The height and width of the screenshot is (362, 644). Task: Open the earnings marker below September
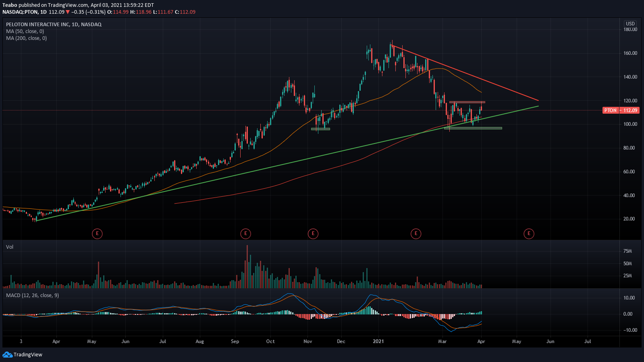click(245, 233)
